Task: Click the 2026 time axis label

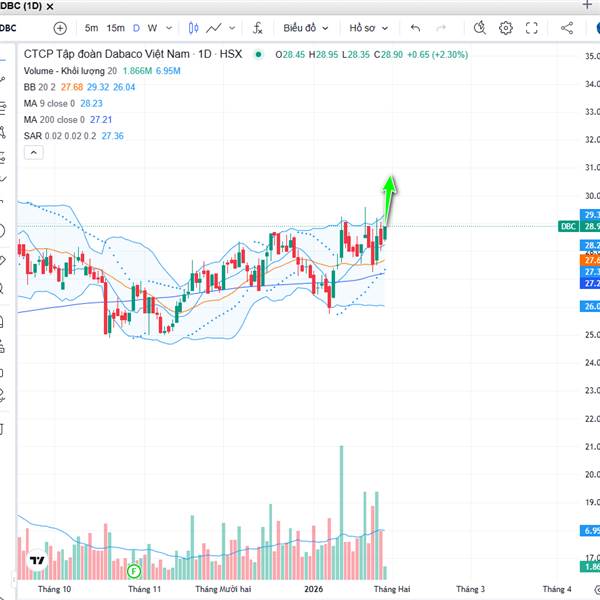Action: (x=314, y=589)
